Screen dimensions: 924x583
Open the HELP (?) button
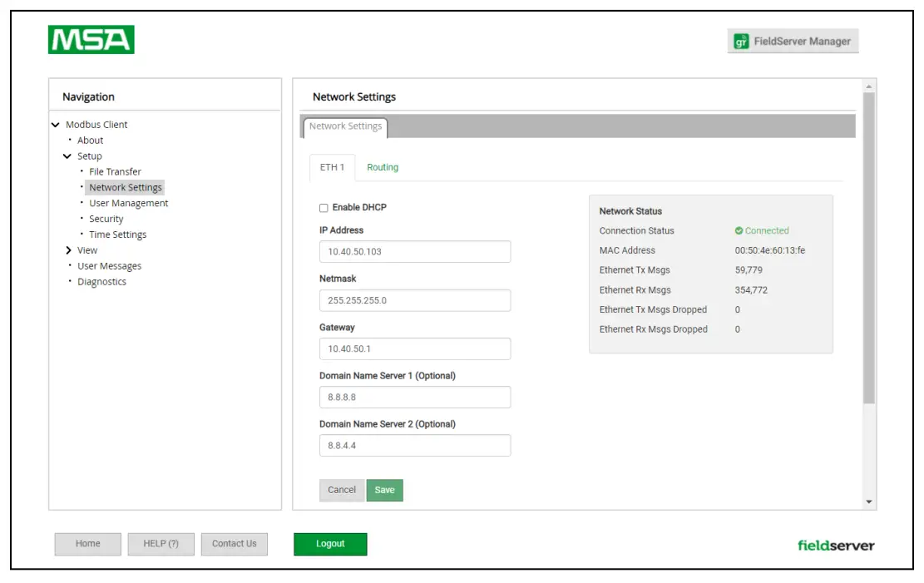161,544
